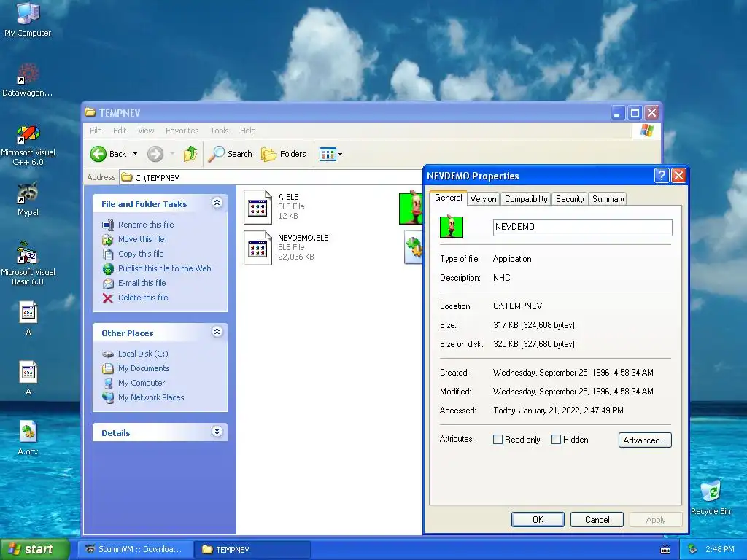Viewport: 747px width, 560px height.
Task: Click the grayed Forward arrow button
Action: tap(155, 154)
